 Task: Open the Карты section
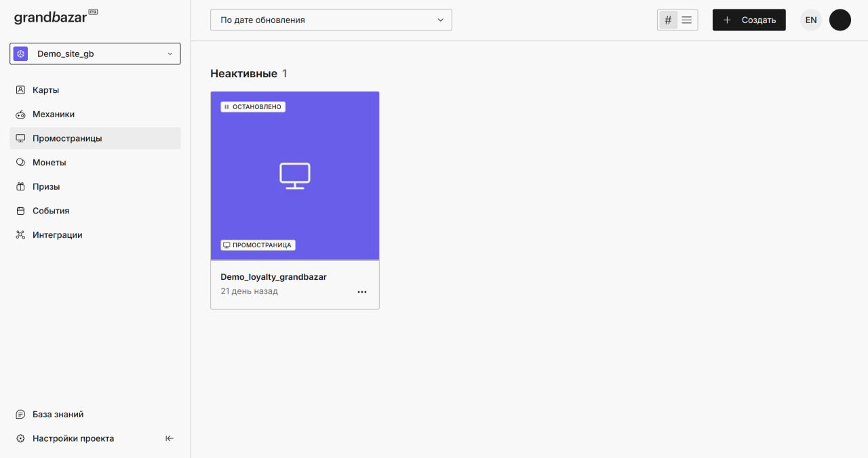(95, 90)
